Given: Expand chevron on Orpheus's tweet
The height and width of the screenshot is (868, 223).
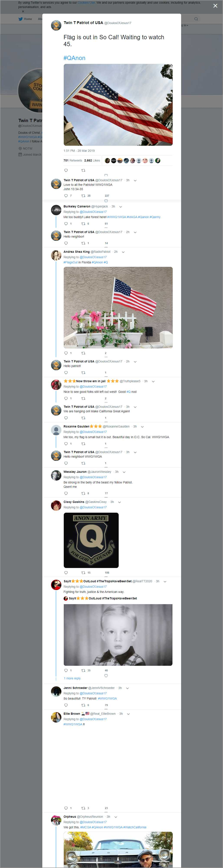Looking at the screenshot, I should click(x=116, y=817).
